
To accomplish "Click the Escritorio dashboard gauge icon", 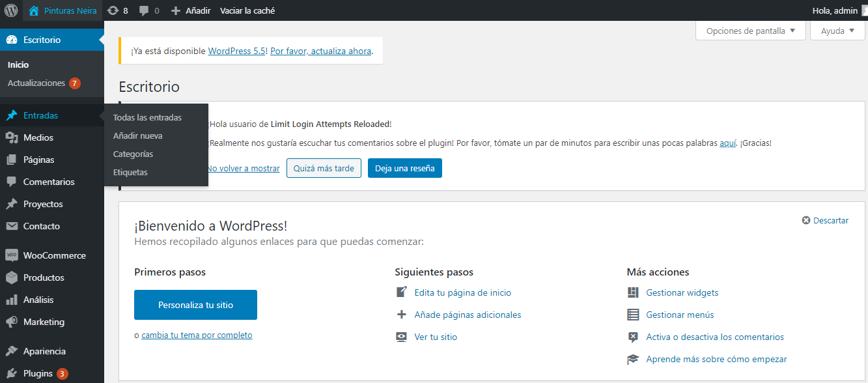I will [12, 40].
